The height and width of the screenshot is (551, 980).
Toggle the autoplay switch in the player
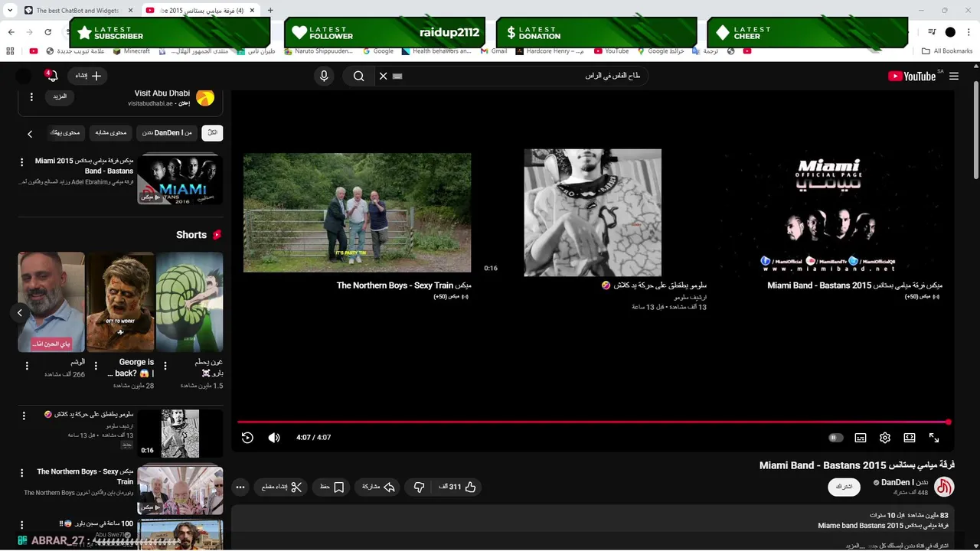tap(836, 438)
